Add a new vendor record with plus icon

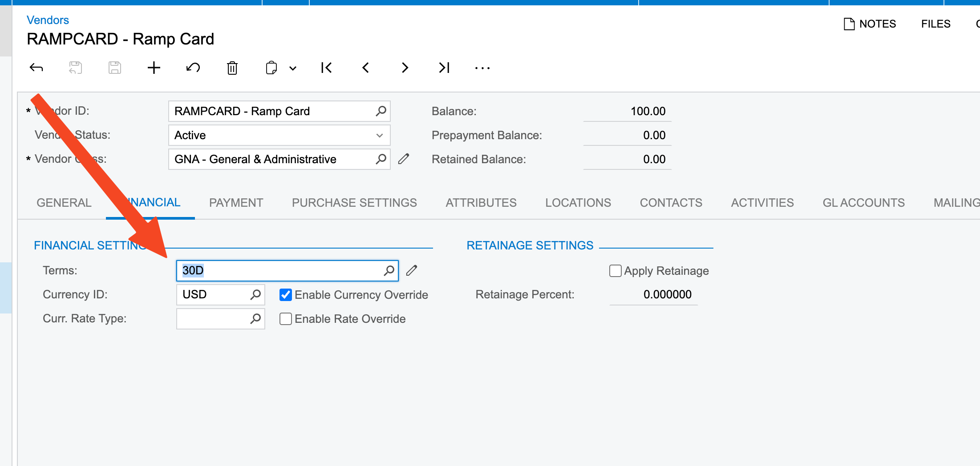click(154, 68)
